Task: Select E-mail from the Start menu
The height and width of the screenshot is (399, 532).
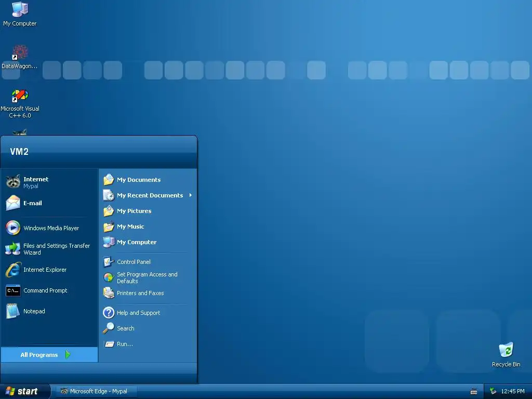Action: (49, 203)
